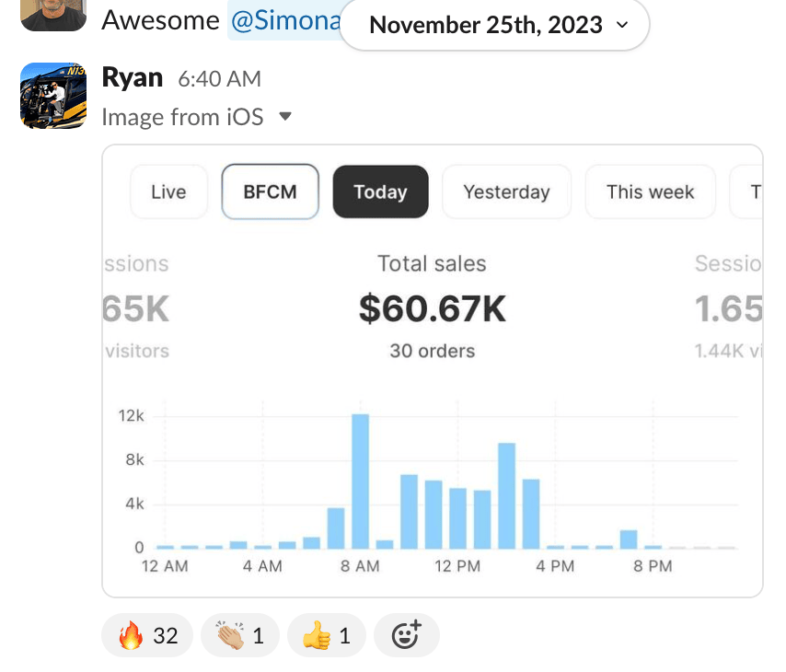The width and height of the screenshot is (786, 672).
Task: Click the fire emoji reaction with 32
Action: tap(147, 635)
